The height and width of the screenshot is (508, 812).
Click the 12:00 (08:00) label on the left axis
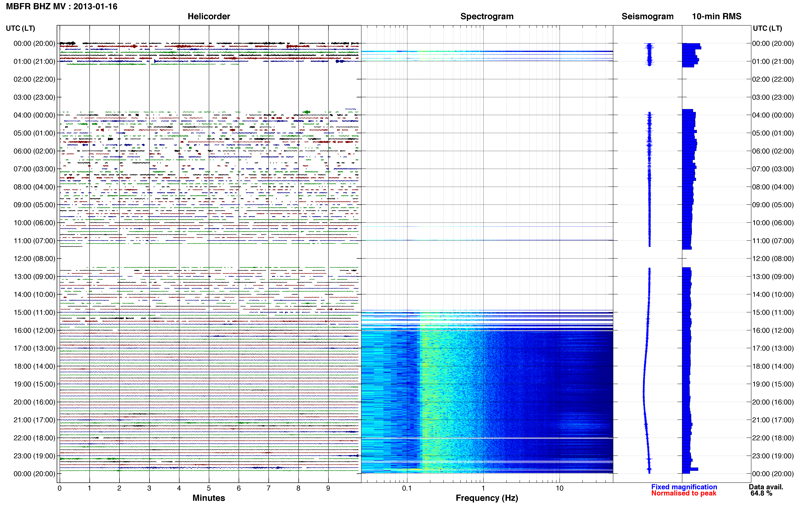pos(34,259)
